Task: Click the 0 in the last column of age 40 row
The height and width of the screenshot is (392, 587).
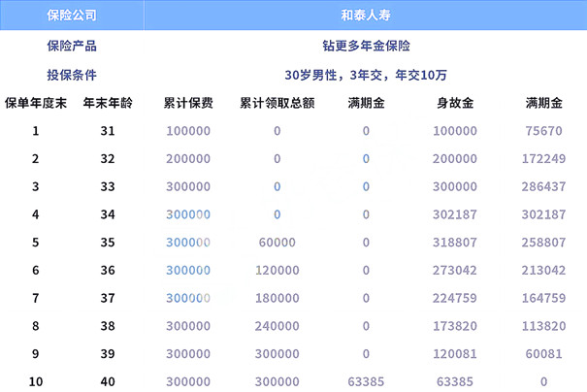Action: tap(543, 381)
